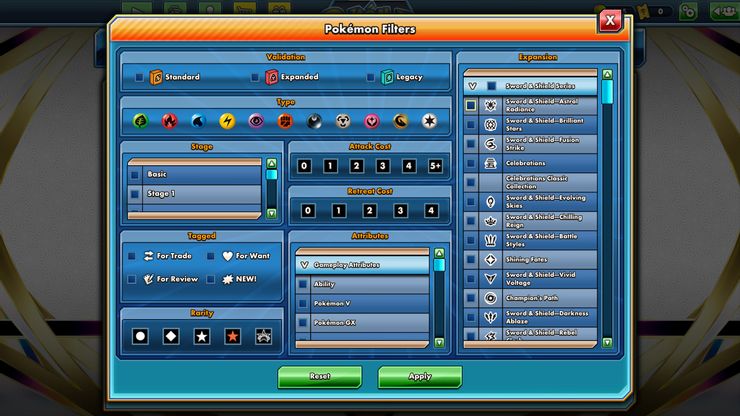
Task: Check the Basic stage checkbox
Action: pos(134,174)
